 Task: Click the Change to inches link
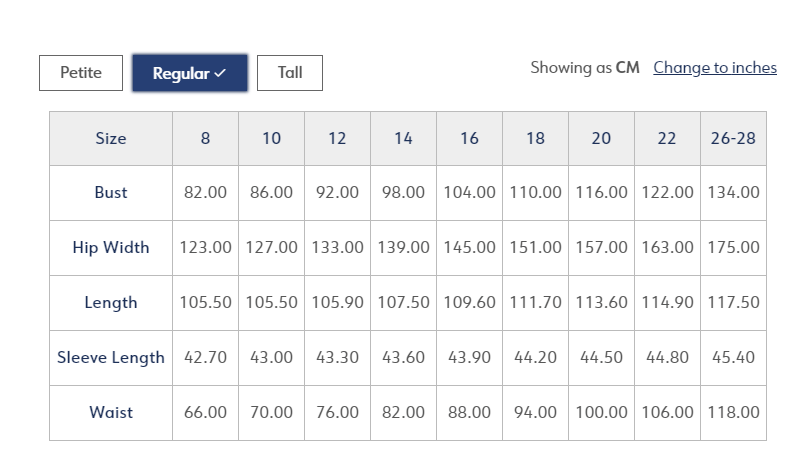[715, 67]
